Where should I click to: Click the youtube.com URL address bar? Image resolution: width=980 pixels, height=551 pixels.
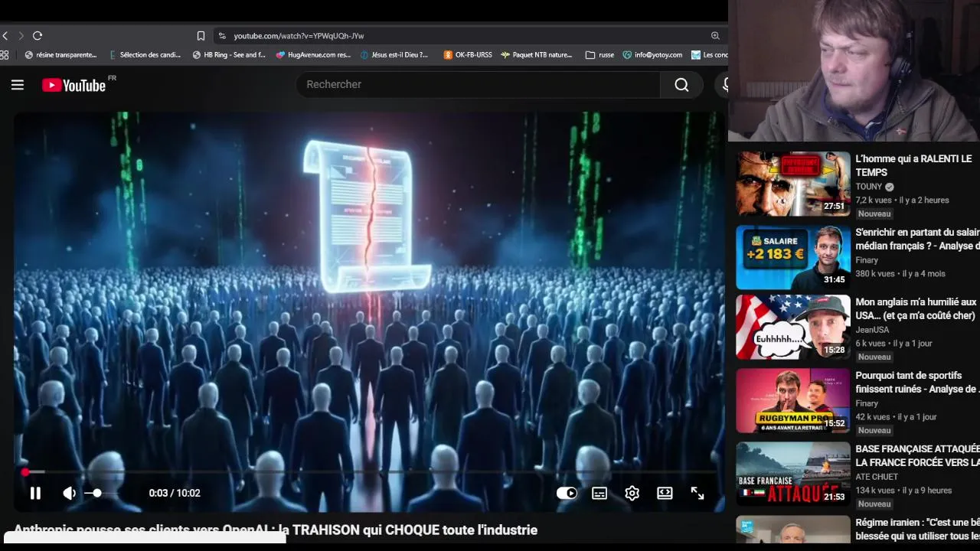[299, 36]
